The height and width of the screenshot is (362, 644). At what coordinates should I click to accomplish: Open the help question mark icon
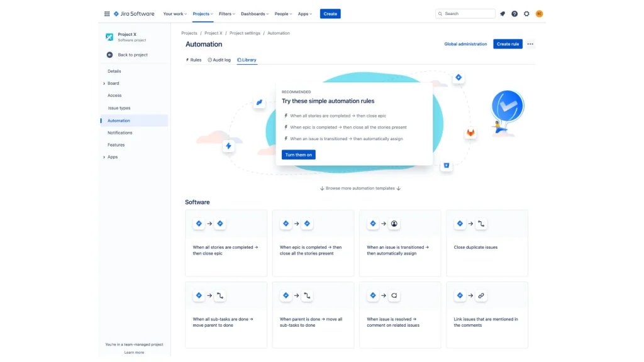coord(514,14)
